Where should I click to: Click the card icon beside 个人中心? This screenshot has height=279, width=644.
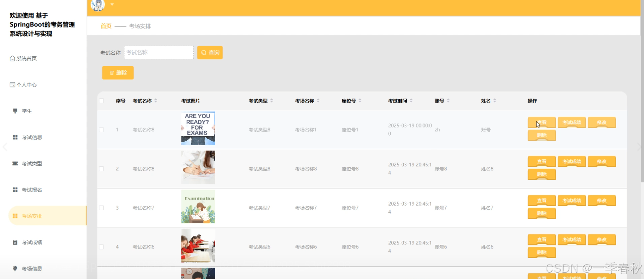[12, 85]
